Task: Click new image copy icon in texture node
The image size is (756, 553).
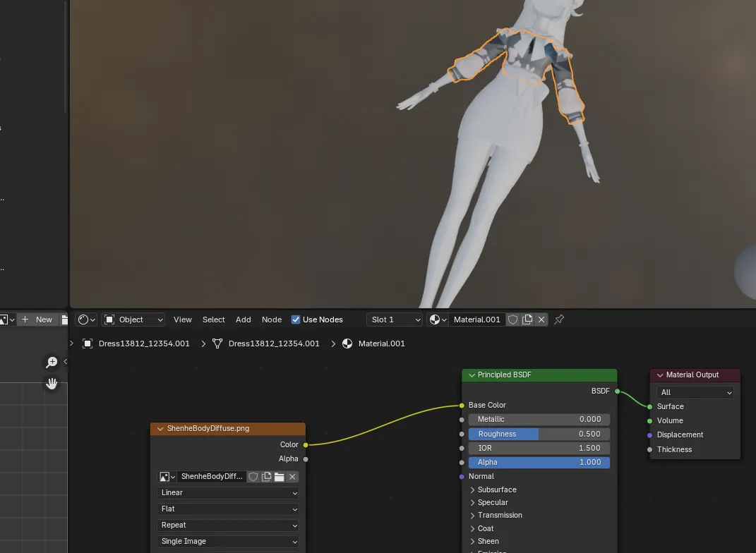Action: pos(266,476)
